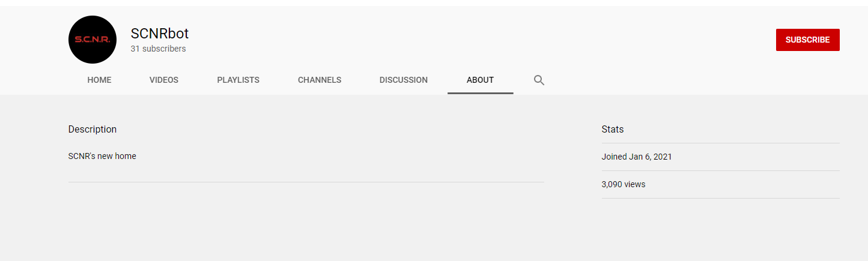
Task: Click the divider line below the description text
Action: (306, 182)
